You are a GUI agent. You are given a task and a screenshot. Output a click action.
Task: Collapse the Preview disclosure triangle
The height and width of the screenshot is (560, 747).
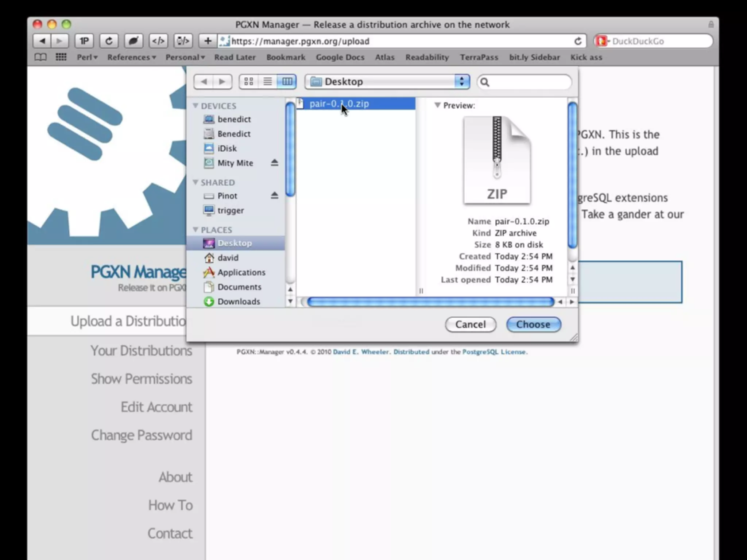(x=437, y=105)
